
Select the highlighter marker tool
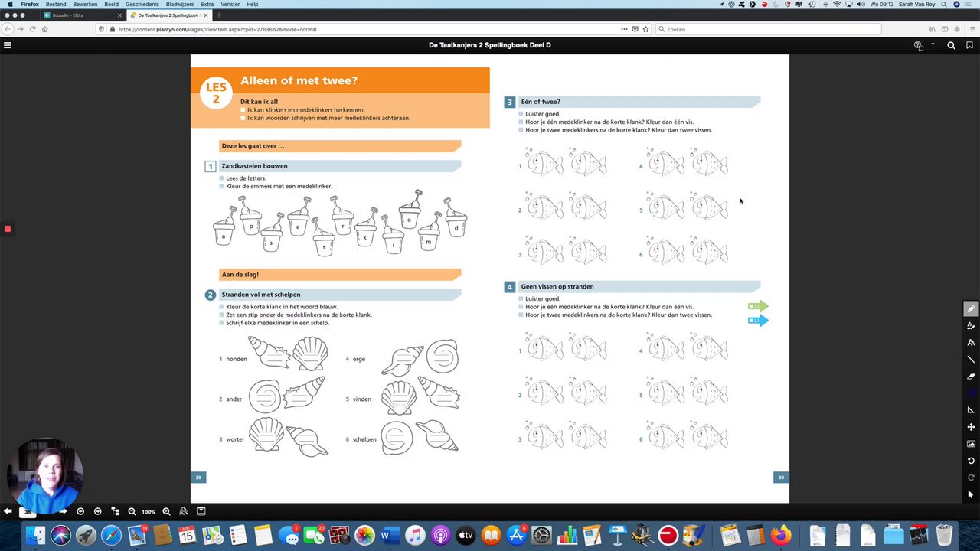click(x=971, y=326)
